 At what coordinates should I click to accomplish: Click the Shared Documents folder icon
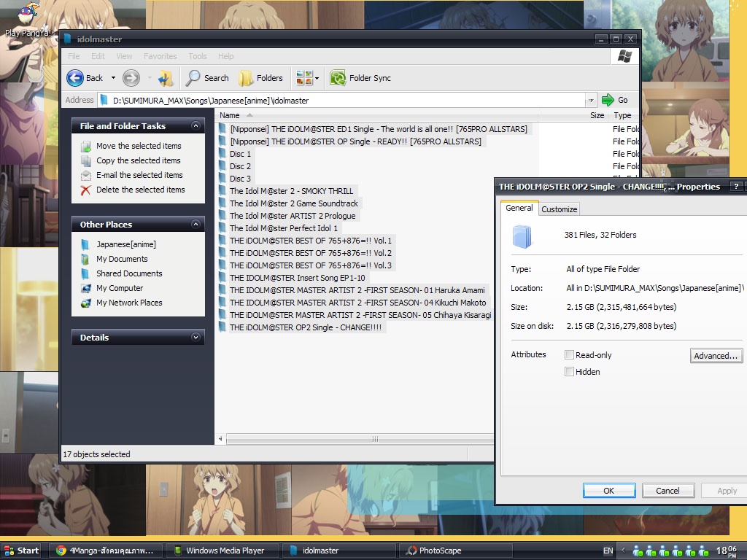(x=85, y=274)
